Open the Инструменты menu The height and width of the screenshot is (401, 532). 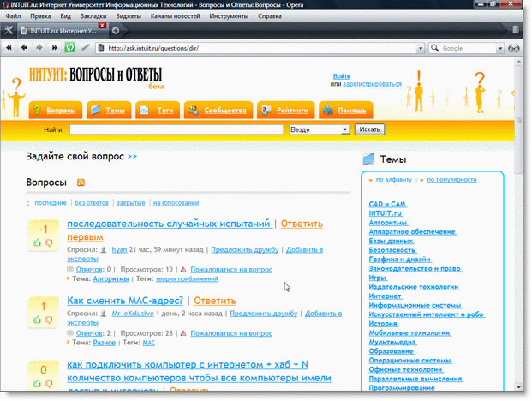(228, 16)
